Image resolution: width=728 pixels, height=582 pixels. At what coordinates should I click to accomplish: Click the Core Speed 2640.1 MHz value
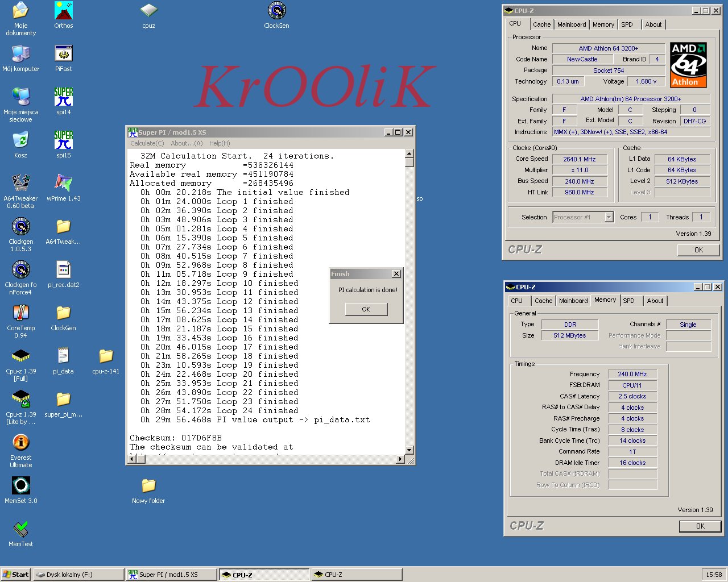(x=579, y=159)
